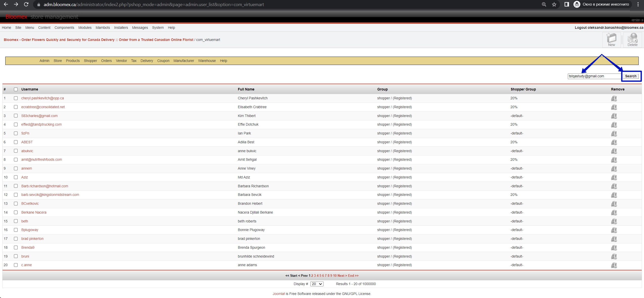Image resolution: width=644 pixels, height=298 pixels.
Task: Open the Manufacturer menu in yellow bar
Action: (x=184, y=61)
